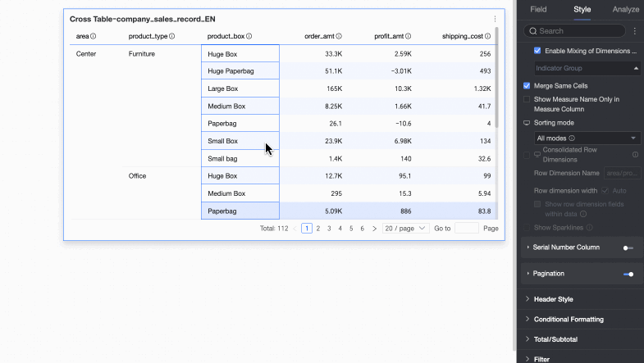Viewport: 644px width, 363px height.
Task: Open the All modes sorting dropdown
Action: [x=587, y=138]
